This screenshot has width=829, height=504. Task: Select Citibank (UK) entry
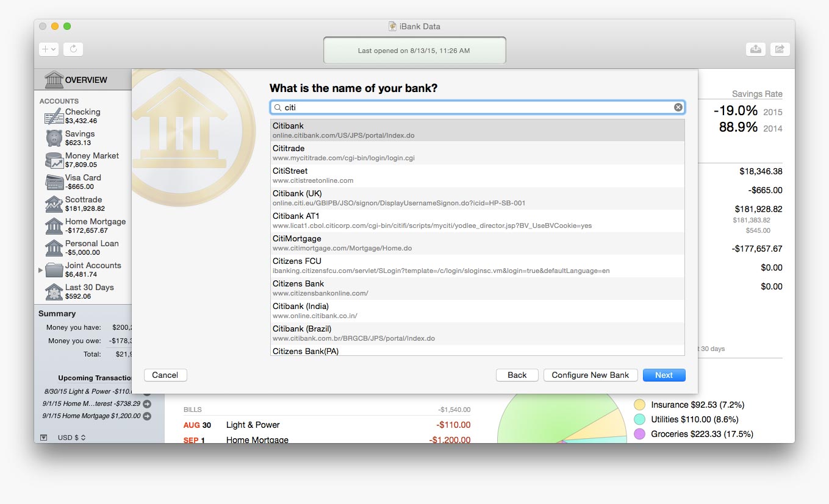pos(478,198)
